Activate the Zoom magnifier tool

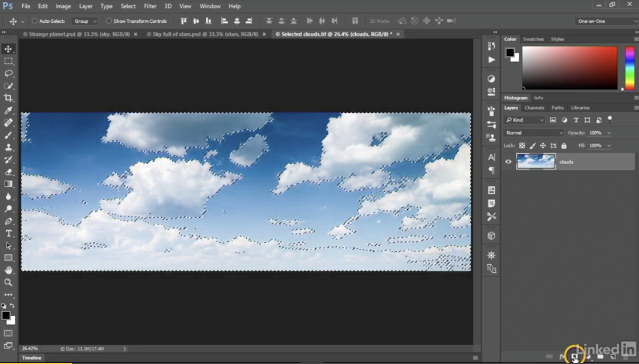(x=8, y=282)
